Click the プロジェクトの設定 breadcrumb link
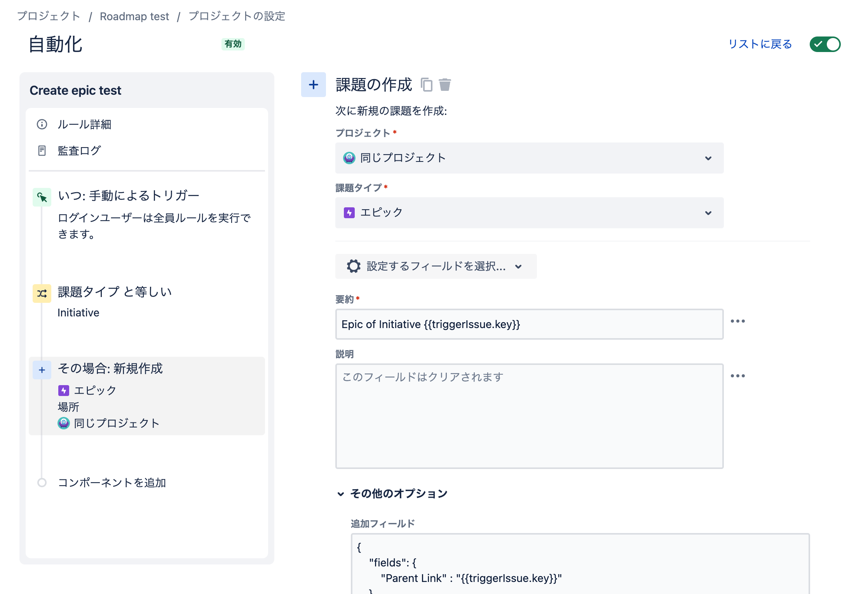Screen dimensions: 868x594 click(237, 16)
